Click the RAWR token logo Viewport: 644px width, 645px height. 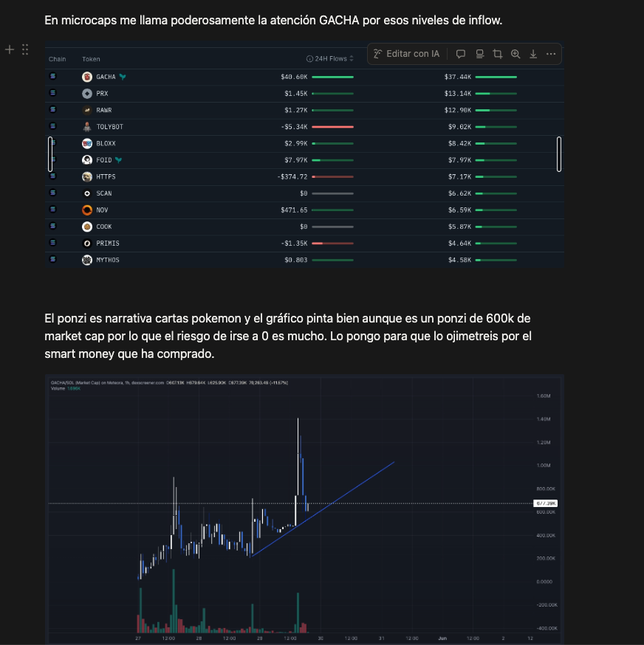pyautogui.click(x=87, y=110)
